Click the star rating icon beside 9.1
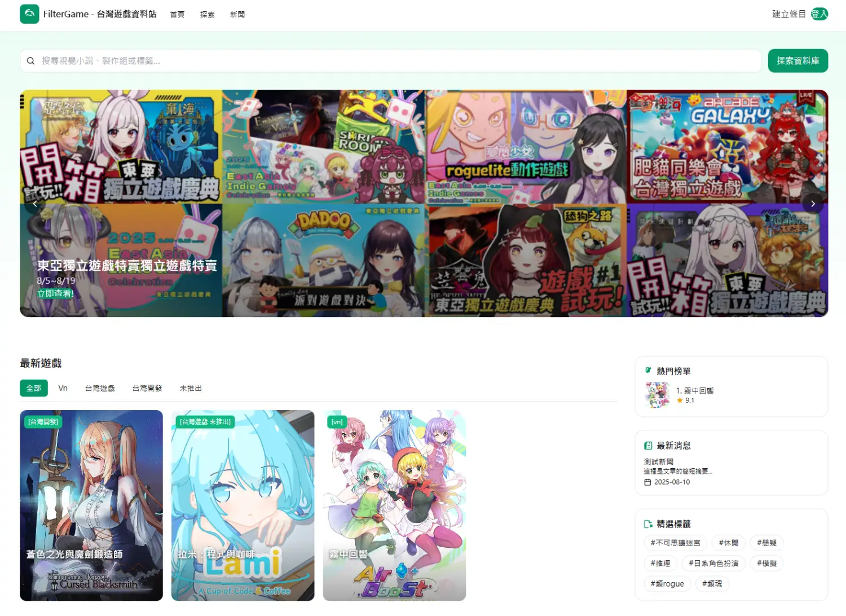Viewport: 846px width, 616px height. coord(680,401)
